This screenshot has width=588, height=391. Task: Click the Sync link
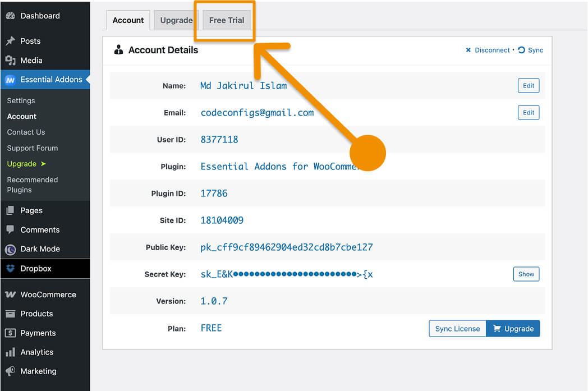(x=535, y=50)
